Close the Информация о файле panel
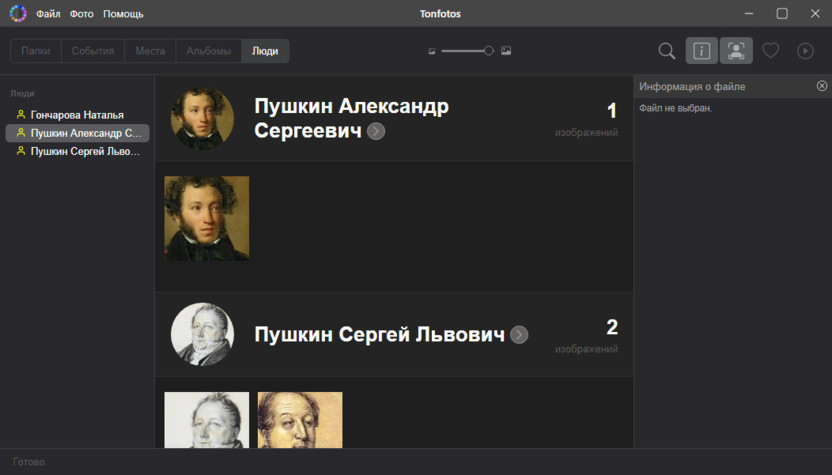 point(822,86)
